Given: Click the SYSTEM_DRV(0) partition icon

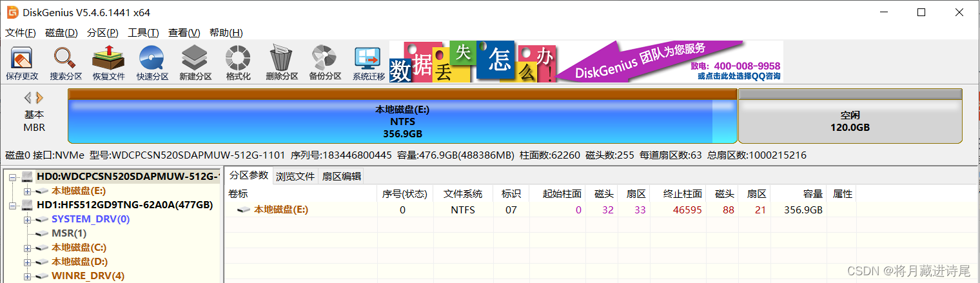Looking at the screenshot, I should [x=42, y=219].
